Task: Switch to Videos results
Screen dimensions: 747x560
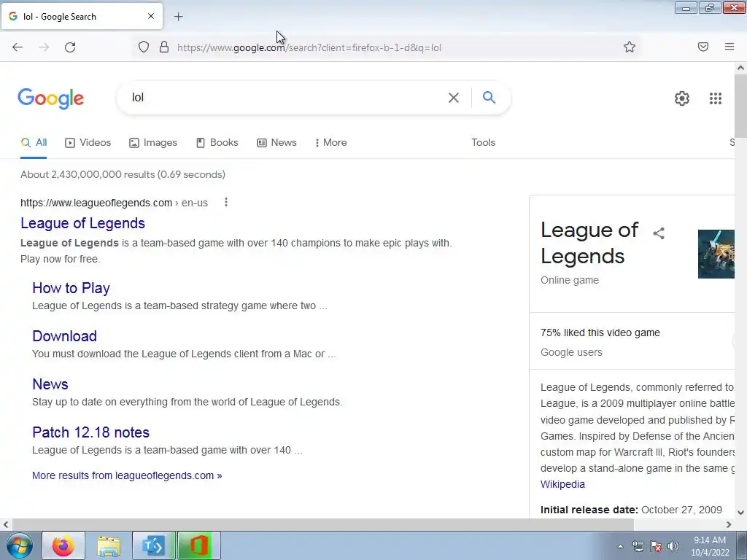Action: (x=88, y=142)
